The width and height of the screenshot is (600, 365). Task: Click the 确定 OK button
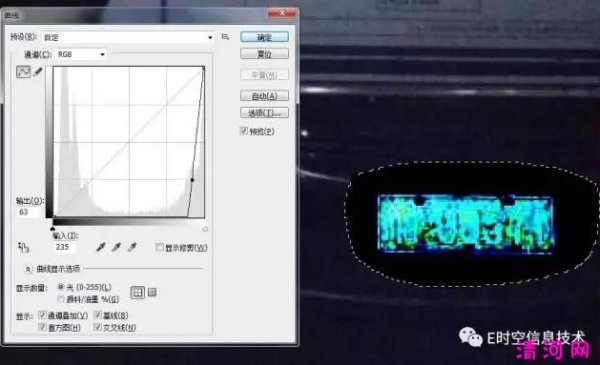pyautogui.click(x=264, y=37)
